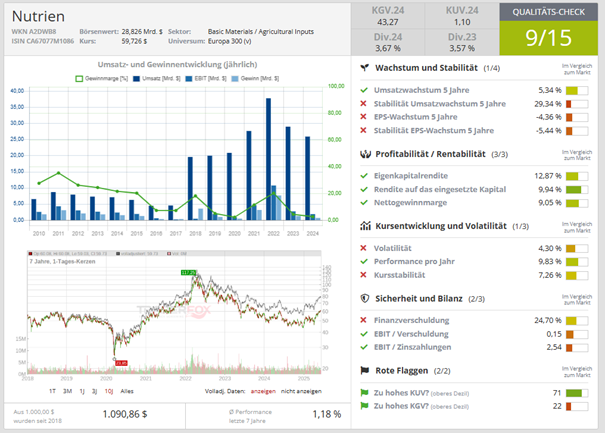This screenshot has width=605, height=433.
Task: Click the market comparison bar for Rendite auf Kapital
Action: point(577,189)
